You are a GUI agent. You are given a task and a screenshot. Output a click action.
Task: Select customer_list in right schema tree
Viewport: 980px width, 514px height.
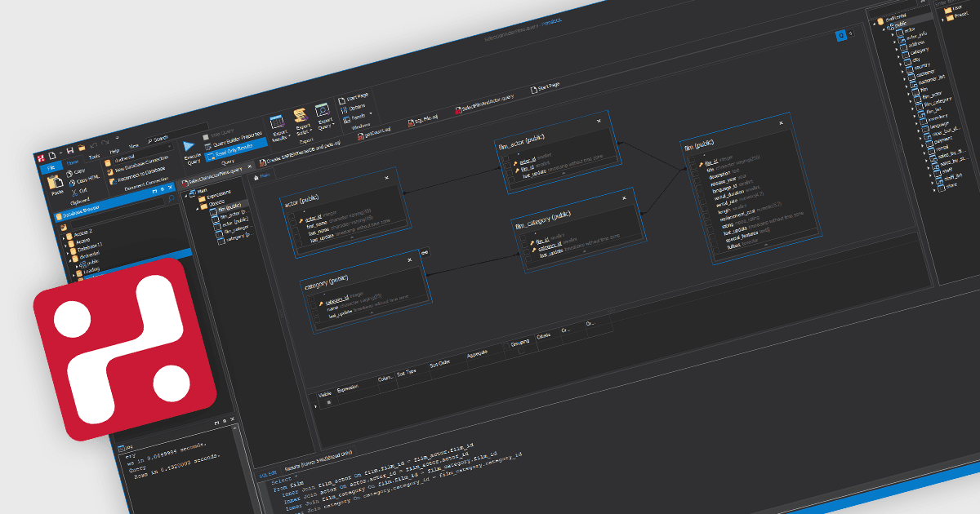(x=929, y=82)
